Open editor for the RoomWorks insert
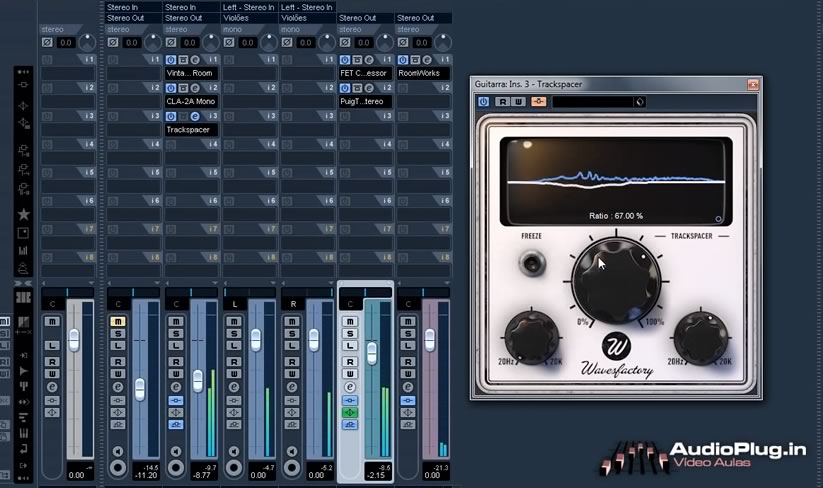The height and width of the screenshot is (488, 823). click(x=427, y=60)
